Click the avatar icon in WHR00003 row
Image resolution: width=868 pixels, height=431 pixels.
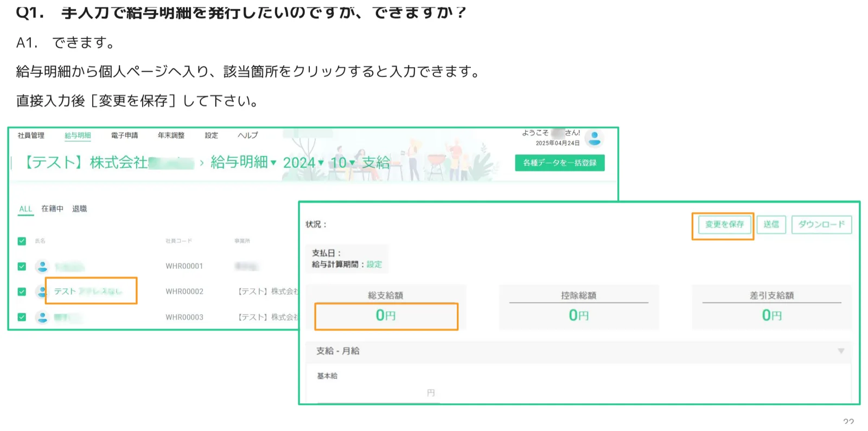pyautogui.click(x=42, y=317)
